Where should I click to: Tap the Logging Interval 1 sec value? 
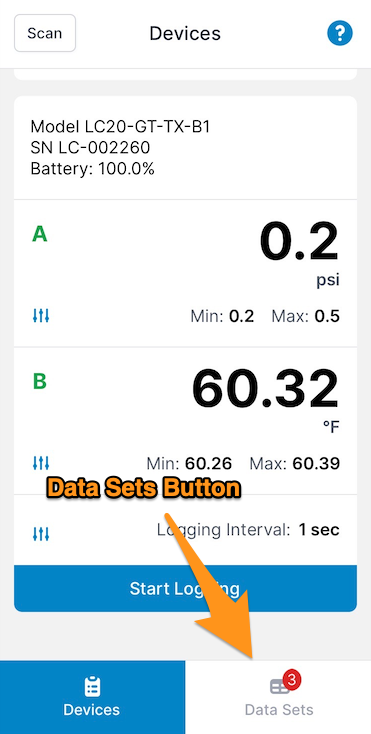pos(319,530)
